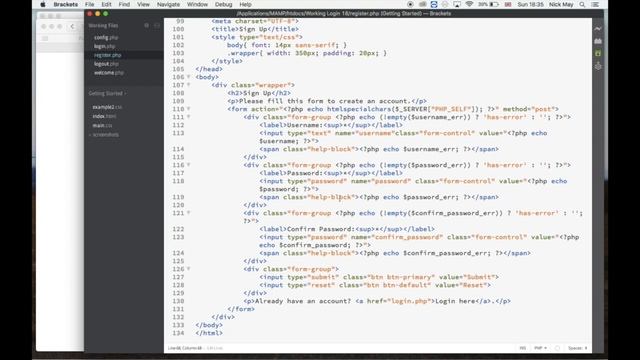Click the Submit input code on line 127
Screen dimensions: 640x360
379,277
